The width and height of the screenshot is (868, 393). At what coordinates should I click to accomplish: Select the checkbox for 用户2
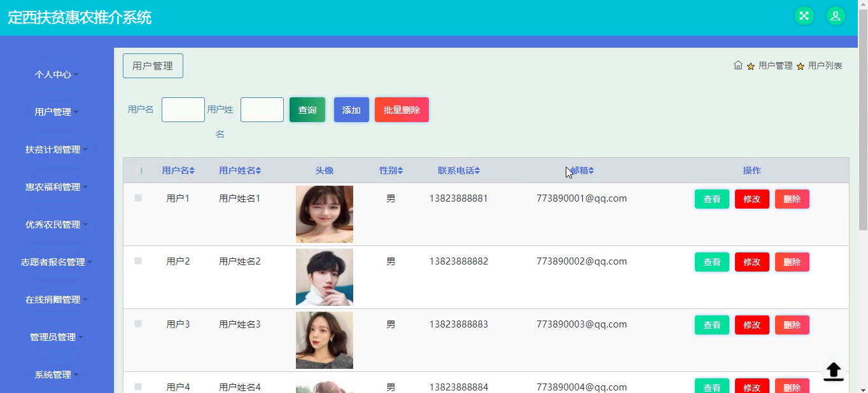pos(138,261)
